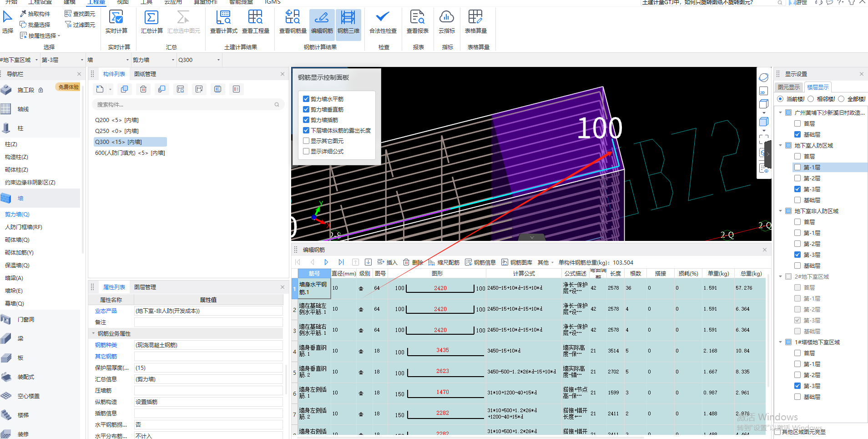Click the new component icon in 构件列表
Viewport: 868px width, 439px height.
coord(101,89)
